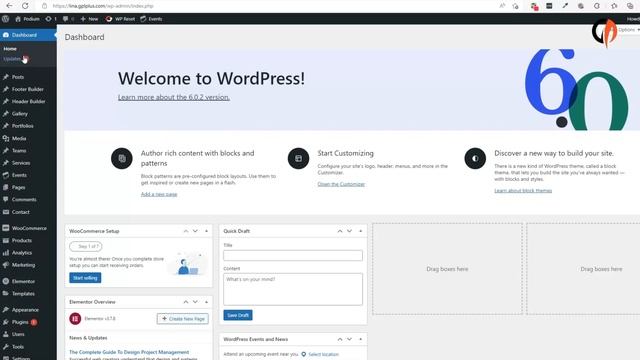The height and width of the screenshot is (360, 640).
Task: Move WordPress Events and News widget up
Action: pyautogui.click(x=340, y=339)
